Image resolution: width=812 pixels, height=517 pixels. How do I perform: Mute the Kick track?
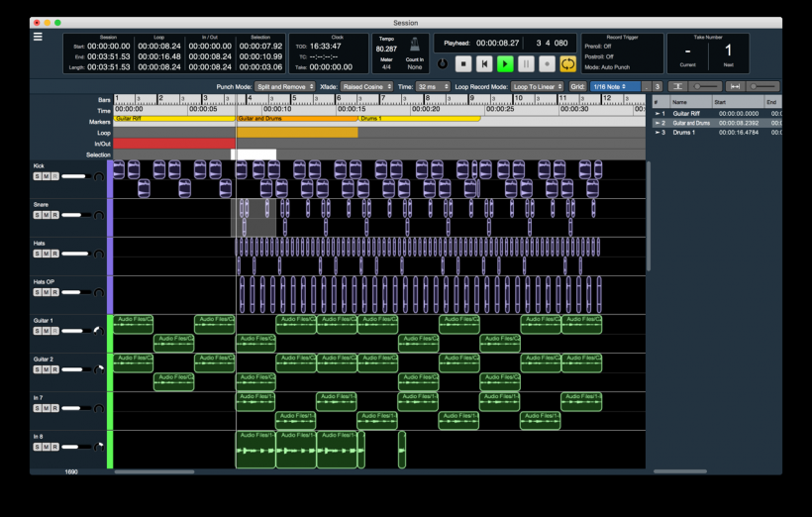pyautogui.click(x=46, y=176)
